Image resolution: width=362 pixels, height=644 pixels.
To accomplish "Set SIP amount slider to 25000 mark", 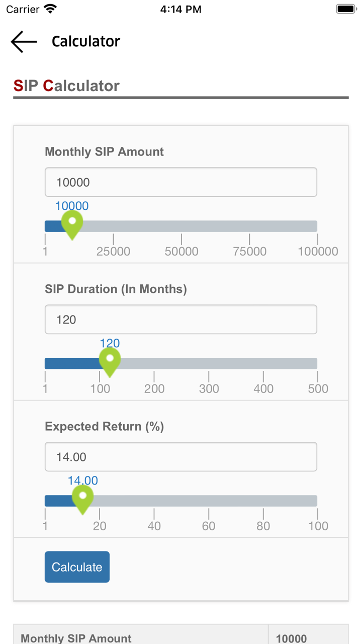I will (113, 226).
